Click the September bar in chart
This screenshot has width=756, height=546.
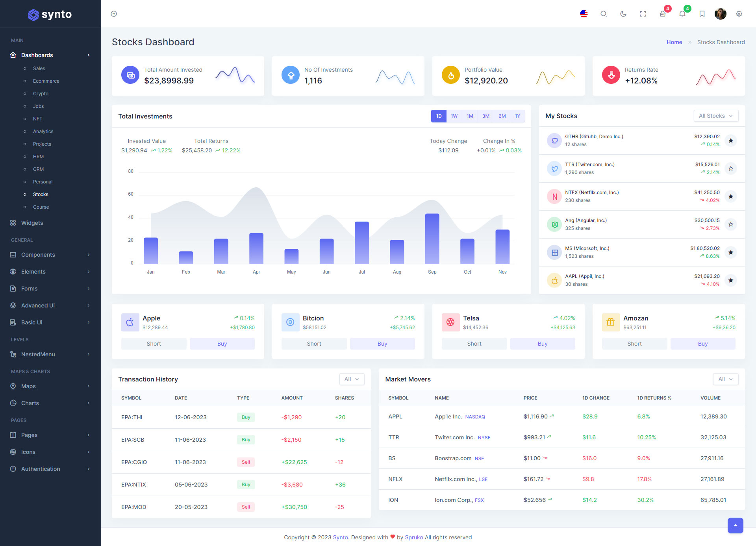click(x=432, y=239)
